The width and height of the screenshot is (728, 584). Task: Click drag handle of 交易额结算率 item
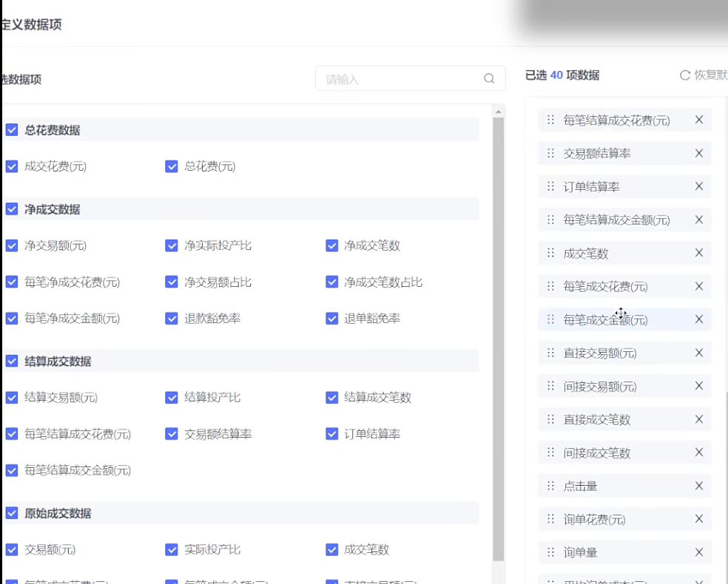tap(550, 153)
